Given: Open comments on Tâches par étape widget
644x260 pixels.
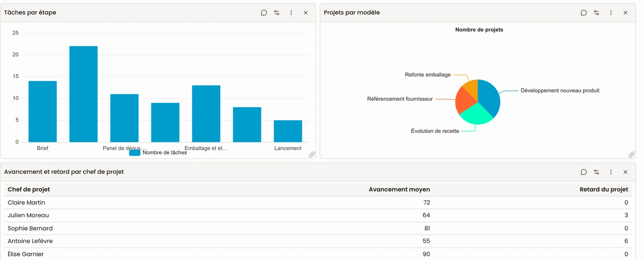Looking at the screenshot, I should pos(264,13).
